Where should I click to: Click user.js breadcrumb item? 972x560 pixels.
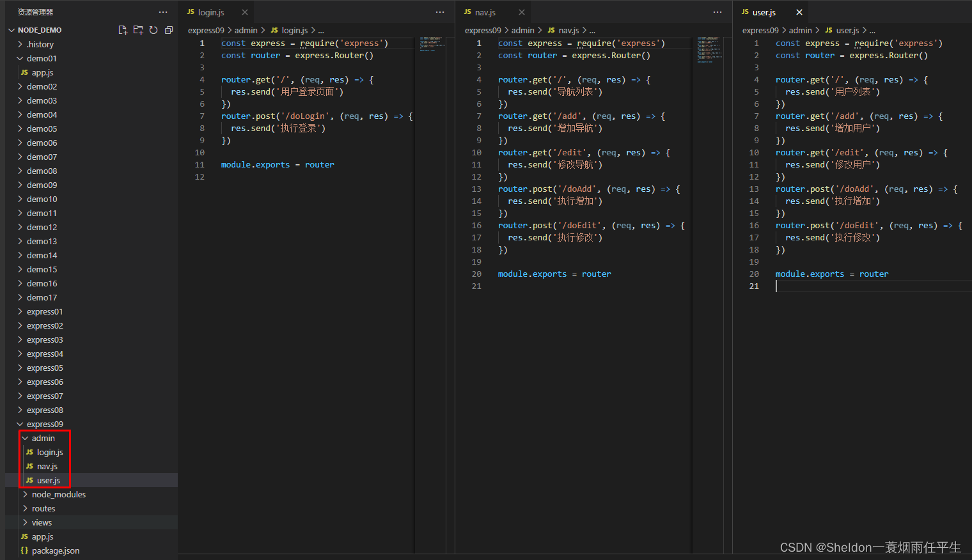[x=842, y=30]
